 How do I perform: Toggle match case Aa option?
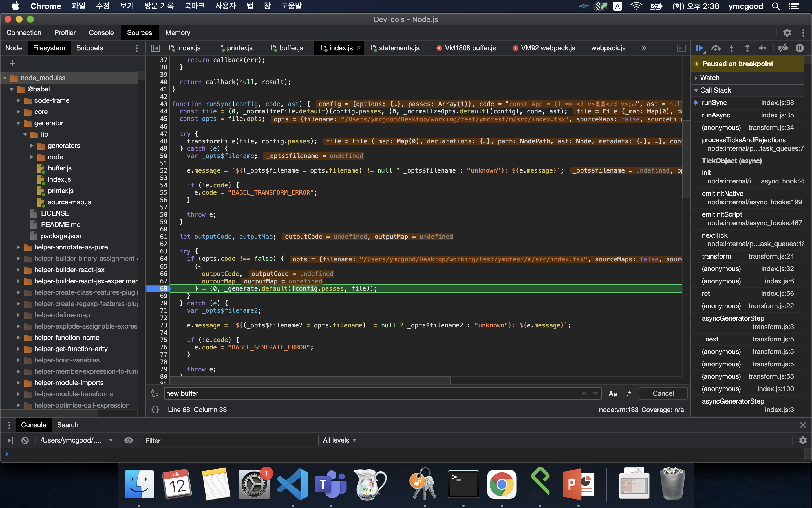tap(613, 394)
